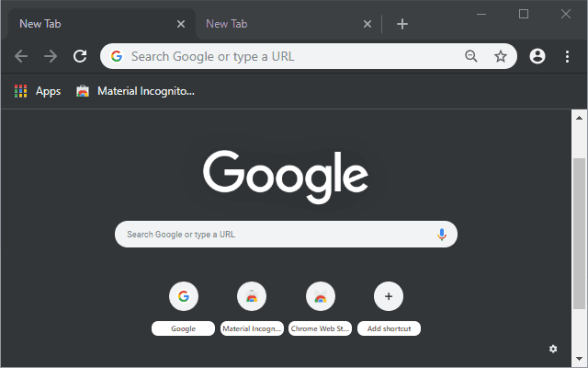Go back with the back arrow
The width and height of the screenshot is (588, 368).
click(21, 56)
